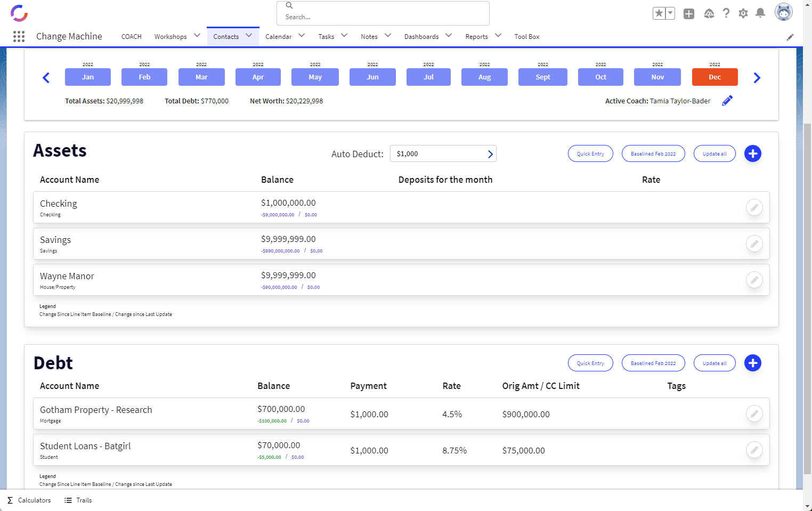This screenshot has width=812, height=511.
Task: Click the Gotham Property - Research name
Action: [96, 410]
